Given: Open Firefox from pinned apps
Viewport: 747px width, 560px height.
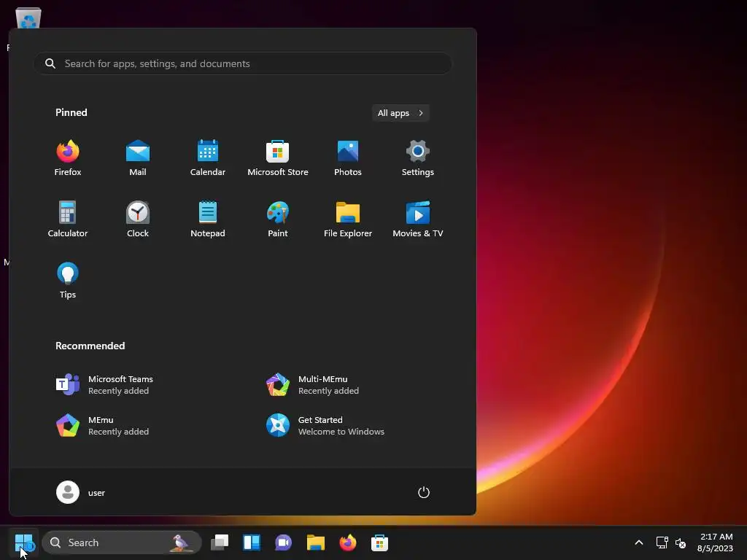Looking at the screenshot, I should point(68,158).
